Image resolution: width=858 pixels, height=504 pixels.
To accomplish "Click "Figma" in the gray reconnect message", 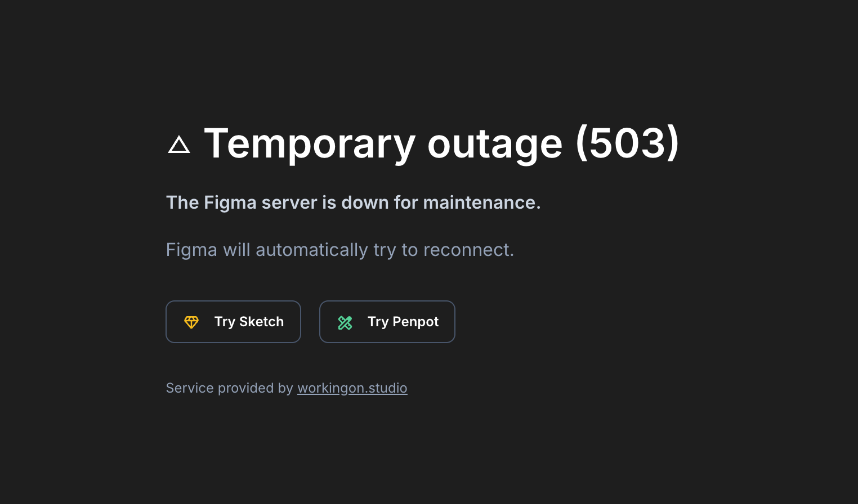I will coord(191,250).
